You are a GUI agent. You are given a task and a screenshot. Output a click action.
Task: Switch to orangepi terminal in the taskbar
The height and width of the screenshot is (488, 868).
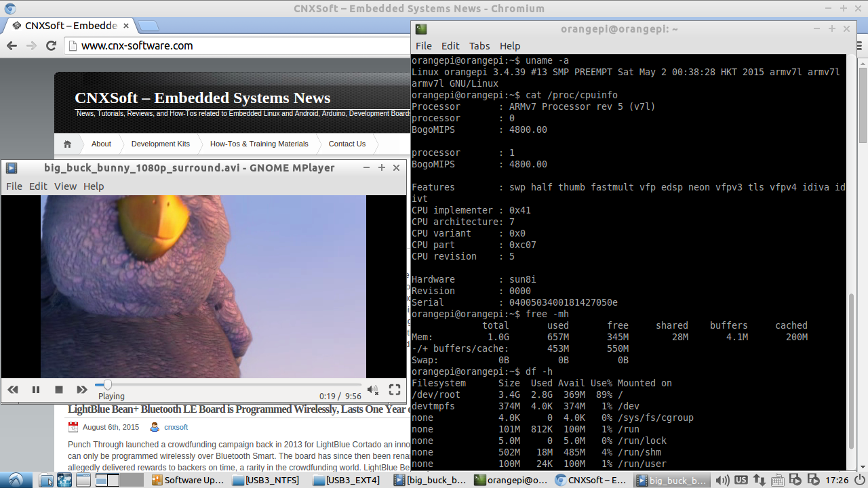(511, 481)
